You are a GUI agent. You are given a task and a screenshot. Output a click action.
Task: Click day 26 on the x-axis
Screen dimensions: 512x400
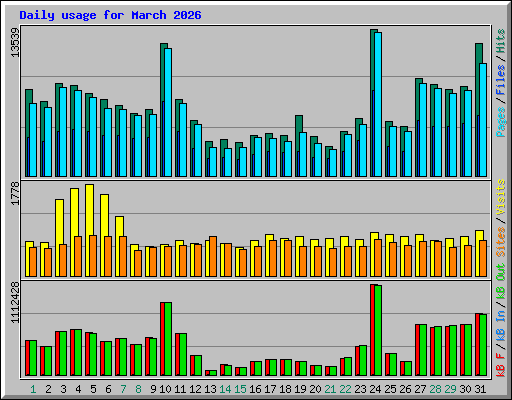coord(405,389)
